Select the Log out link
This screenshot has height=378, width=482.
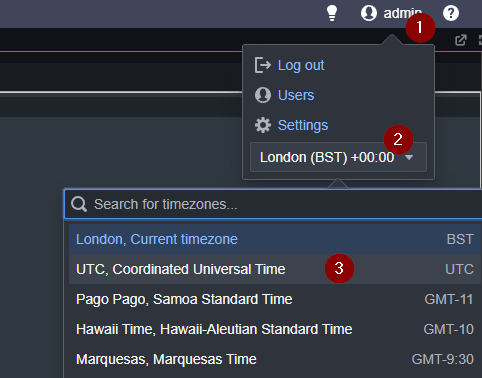pyautogui.click(x=301, y=65)
